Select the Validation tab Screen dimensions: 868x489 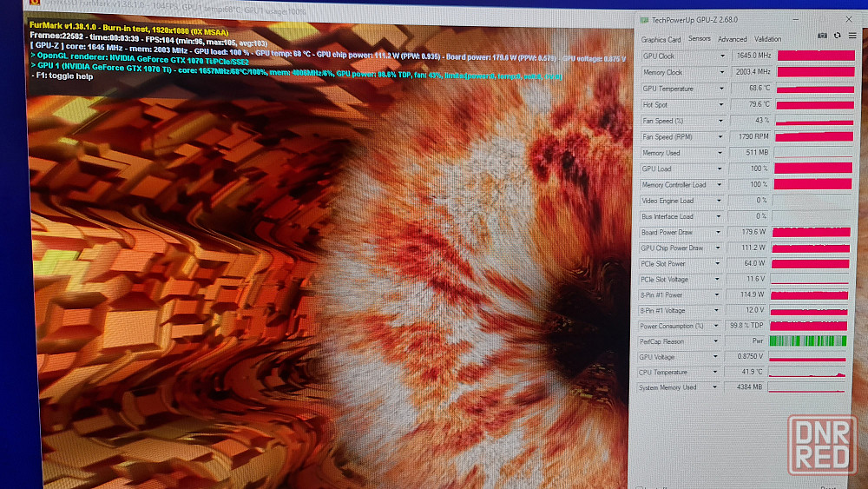[767, 39]
